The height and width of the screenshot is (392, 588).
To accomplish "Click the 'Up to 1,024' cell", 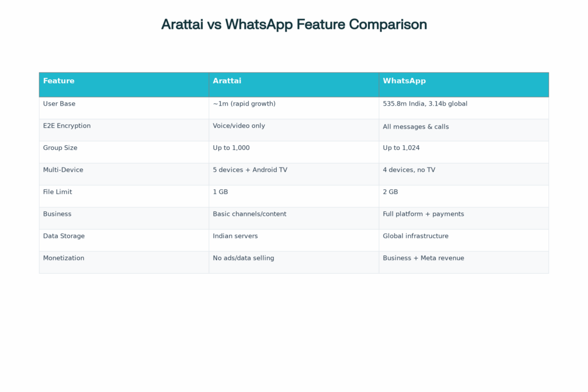I will click(401, 148).
